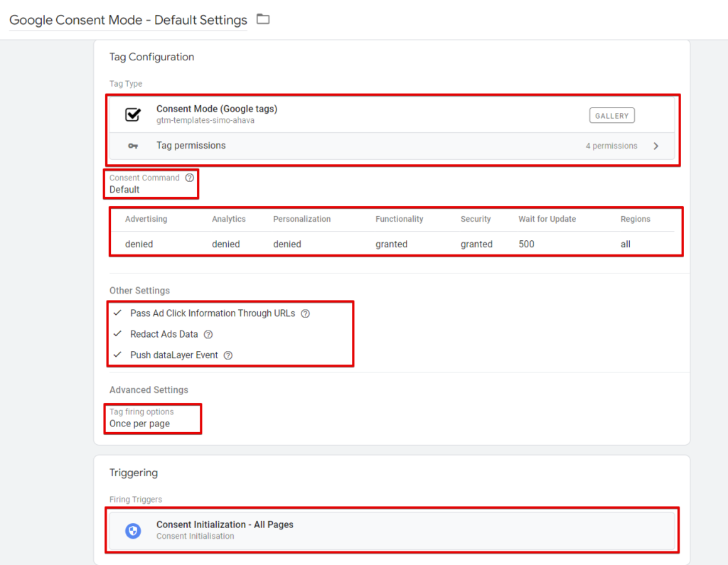Screen dimensions: 728x565
Task: Click the Regions column header
Action: 635,219
